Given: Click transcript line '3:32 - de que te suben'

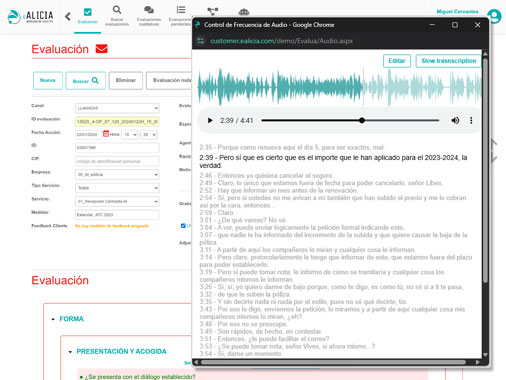Looking at the screenshot, I should (245, 294).
